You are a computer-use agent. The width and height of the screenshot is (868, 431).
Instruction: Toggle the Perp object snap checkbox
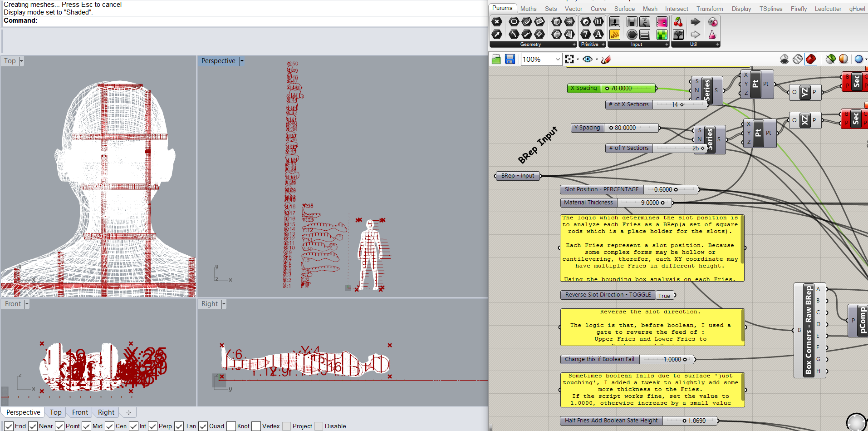[152, 426]
